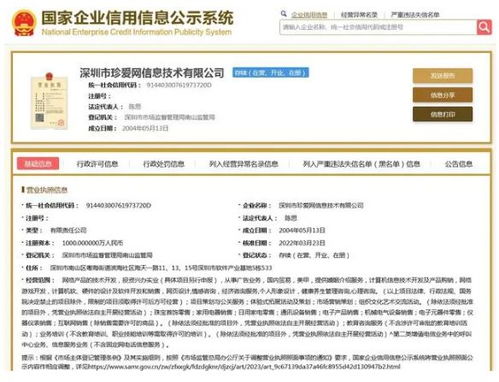
Task: Click the 登记机关 value in the header card
Action: pos(170,117)
